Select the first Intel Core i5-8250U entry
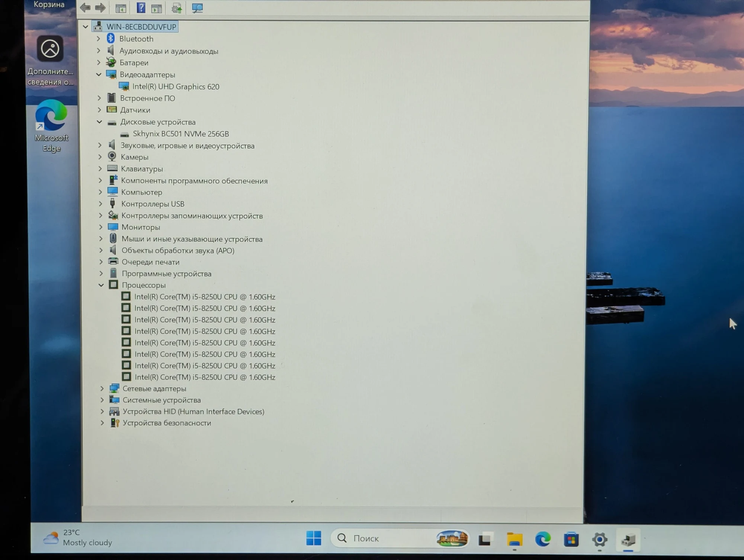Image resolution: width=744 pixels, height=560 pixels. click(x=205, y=297)
